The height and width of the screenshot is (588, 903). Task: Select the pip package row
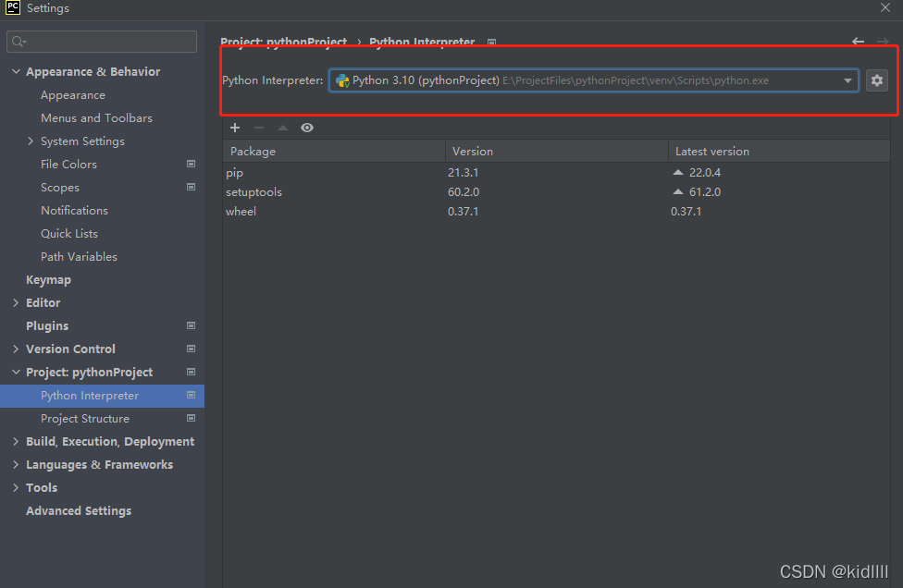tap(556, 173)
